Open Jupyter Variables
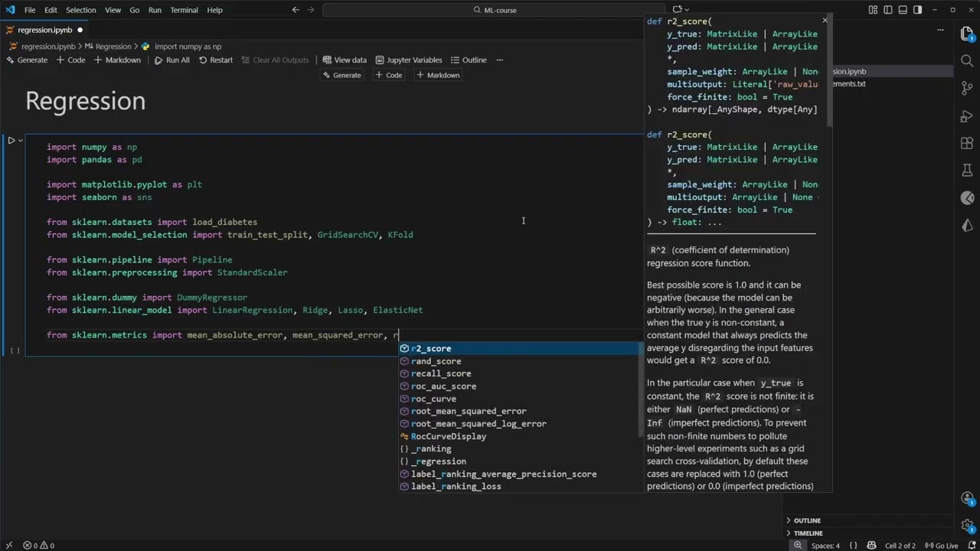 tap(408, 60)
